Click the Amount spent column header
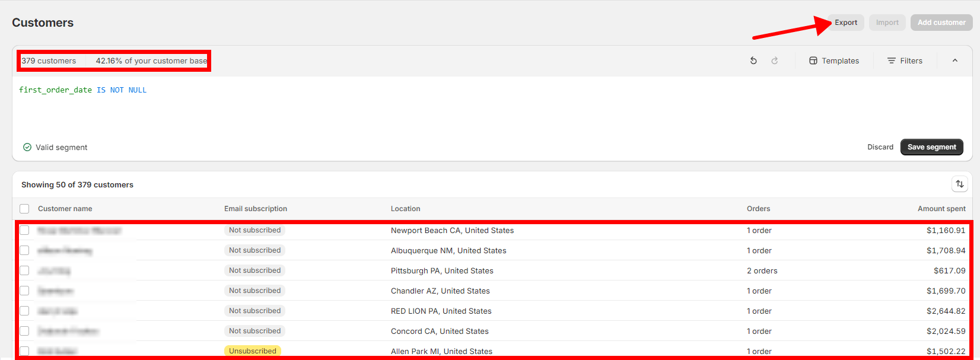This screenshot has height=360, width=980. pyautogui.click(x=941, y=209)
